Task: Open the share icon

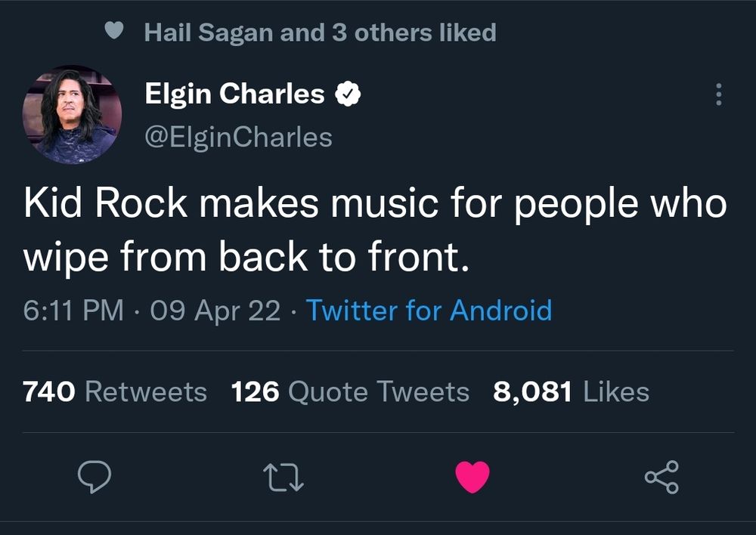Action: click(663, 476)
